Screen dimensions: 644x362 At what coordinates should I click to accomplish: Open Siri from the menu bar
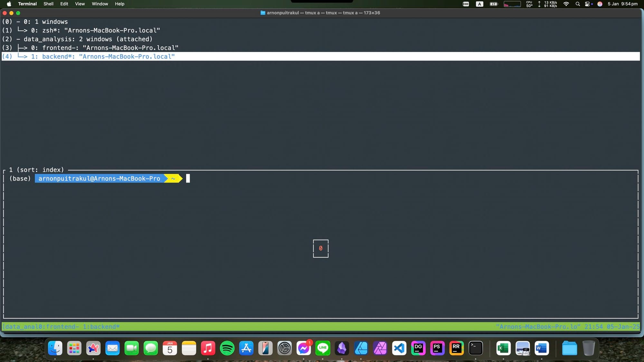[600, 4]
